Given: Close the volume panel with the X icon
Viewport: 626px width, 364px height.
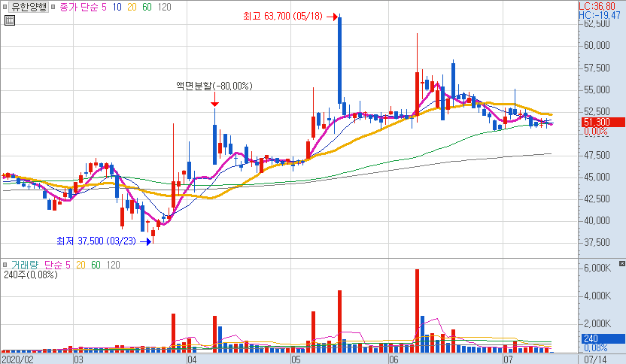Looking at the screenshot, I should tap(622, 263).
